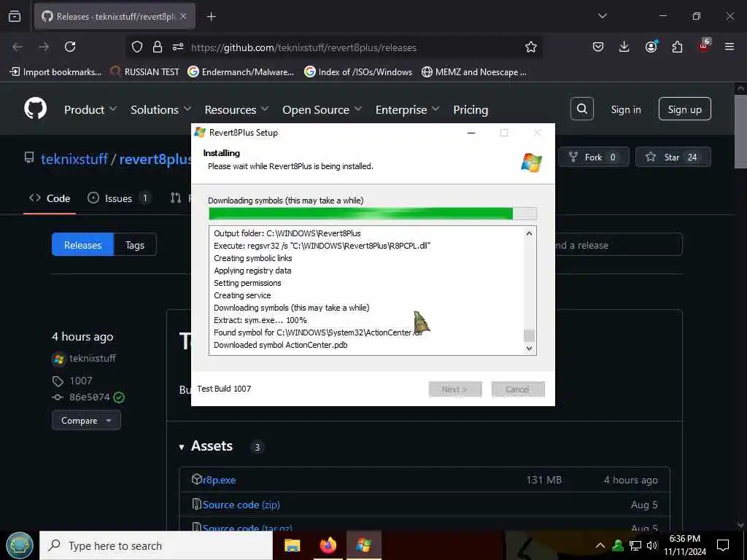
Task: Open the Compare dropdown
Action: coord(86,421)
